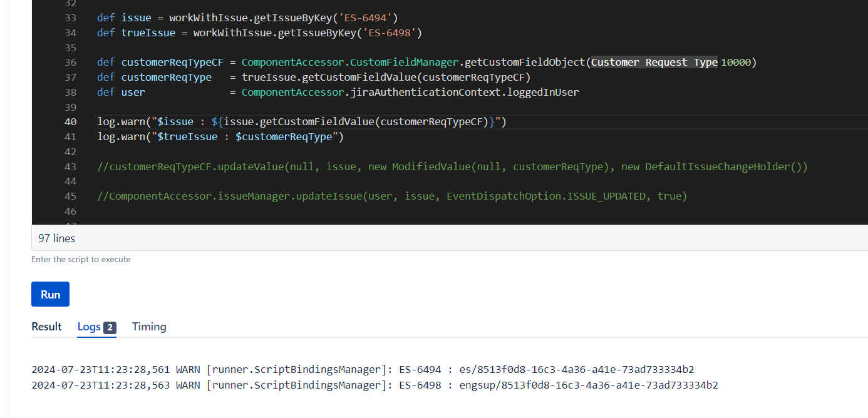Click the 10000 value on line 36
Viewport: 868px width, 418px height.
736,62
